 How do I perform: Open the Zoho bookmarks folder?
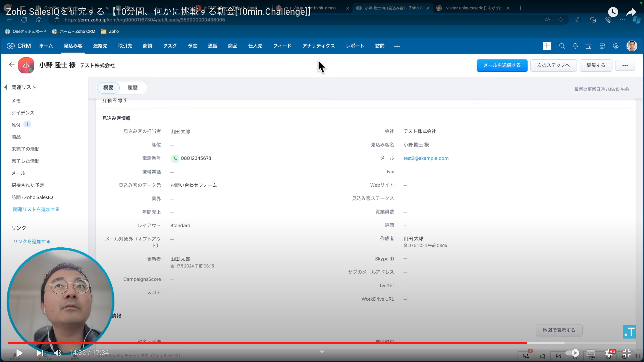(x=110, y=32)
